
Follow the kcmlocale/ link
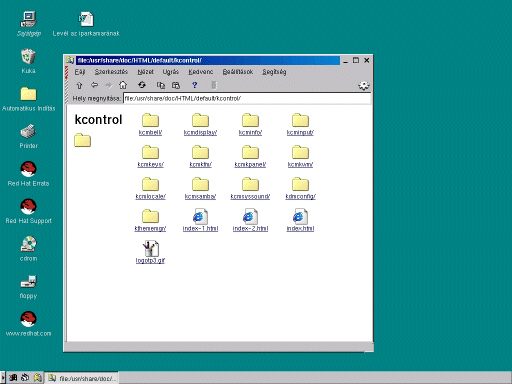coord(150,197)
